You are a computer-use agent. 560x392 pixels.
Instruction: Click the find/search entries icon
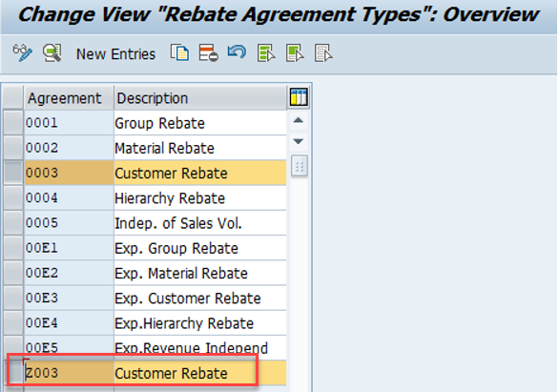pos(52,53)
